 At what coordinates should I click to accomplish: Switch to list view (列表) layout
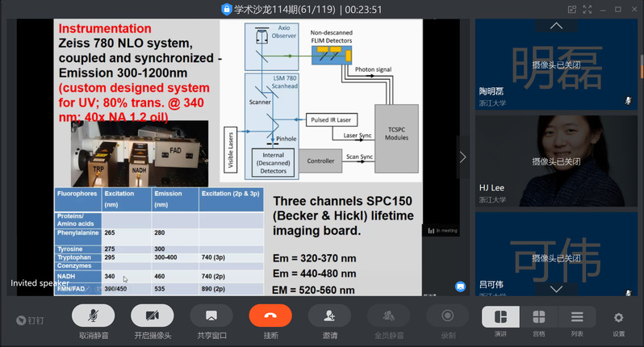tap(576, 316)
